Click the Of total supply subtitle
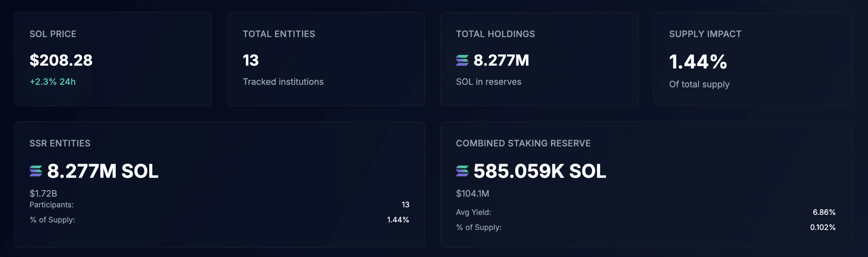868x257 pixels. click(699, 84)
